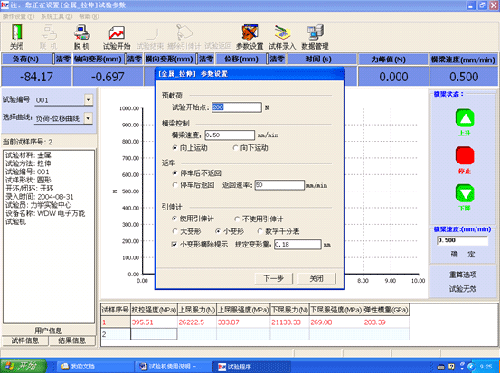Click the 试验开始点 input field
This screenshot has height=373, width=500.
pyautogui.click(x=236, y=107)
